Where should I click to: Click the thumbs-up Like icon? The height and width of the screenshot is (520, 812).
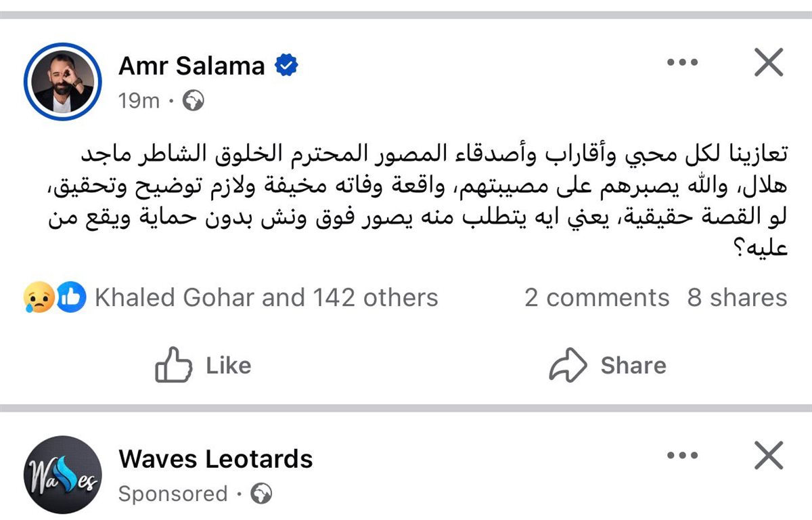173,366
